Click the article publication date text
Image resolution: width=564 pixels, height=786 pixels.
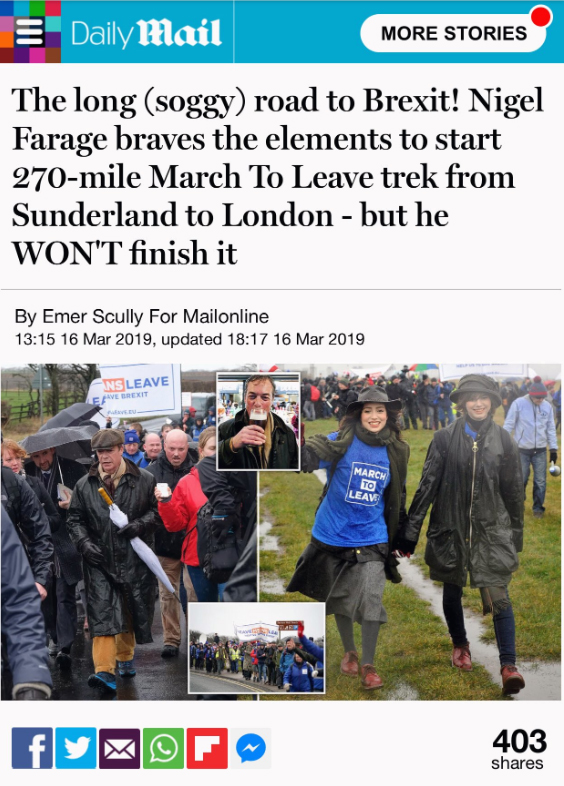click(190, 339)
